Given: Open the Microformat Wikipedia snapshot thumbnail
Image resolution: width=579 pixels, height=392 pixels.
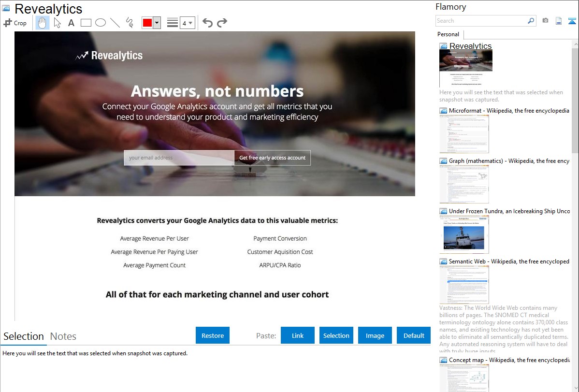Looking at the screenshot, I should pos(464,134).
